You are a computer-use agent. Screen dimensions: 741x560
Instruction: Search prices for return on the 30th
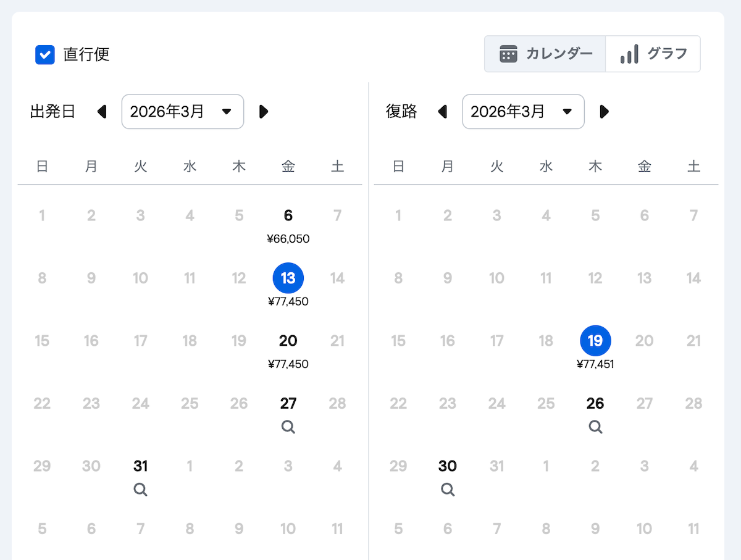pos(448,490)
